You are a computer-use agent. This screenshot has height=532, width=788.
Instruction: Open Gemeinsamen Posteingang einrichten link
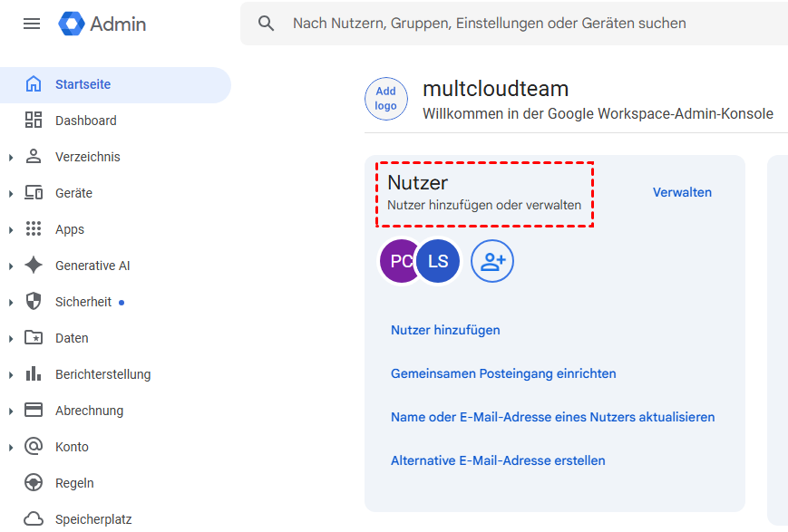point(503,373)
